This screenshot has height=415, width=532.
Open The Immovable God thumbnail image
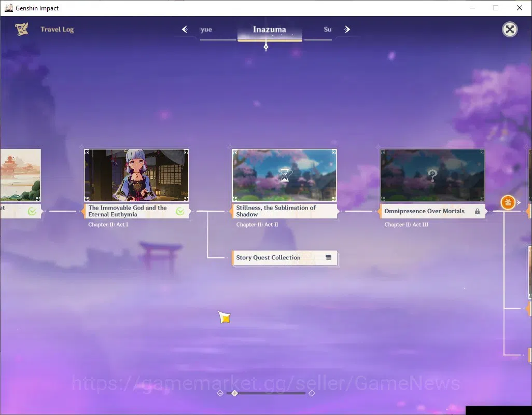pos(136,175)
